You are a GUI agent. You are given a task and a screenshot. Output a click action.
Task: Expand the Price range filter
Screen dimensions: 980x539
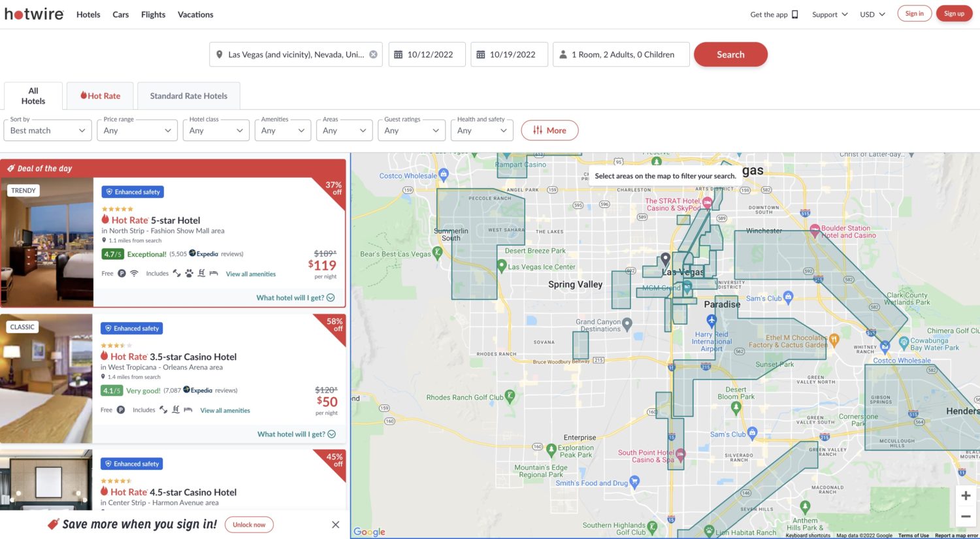(x=137, y=130)
